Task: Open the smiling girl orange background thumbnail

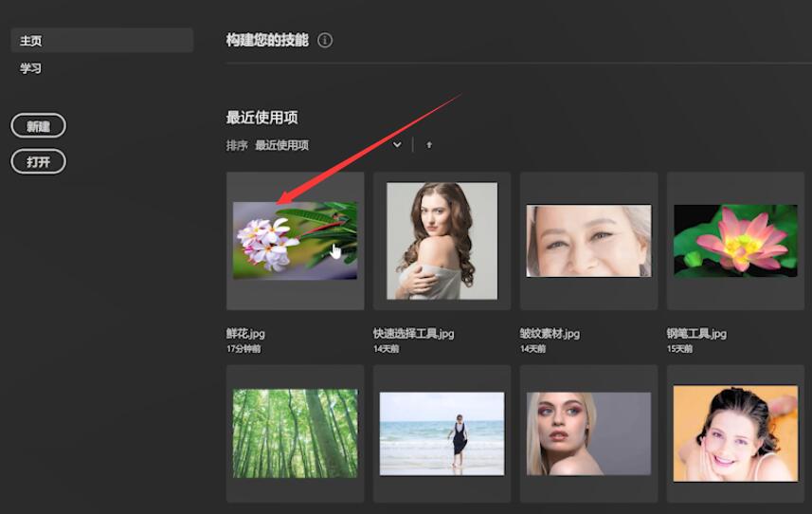Action: [x=735, y=433]
